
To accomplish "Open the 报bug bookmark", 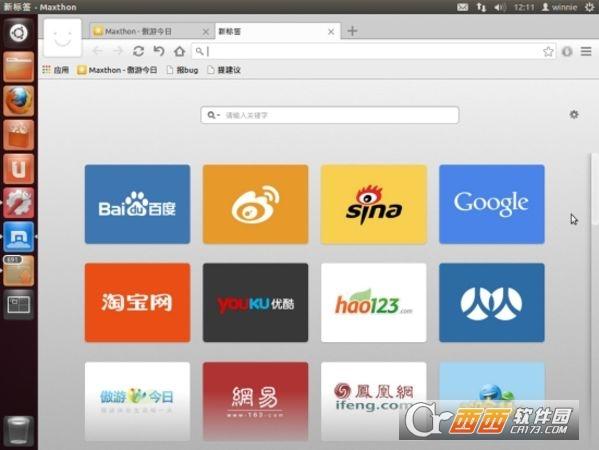I will pyautogui.click(x=183, y=70).
